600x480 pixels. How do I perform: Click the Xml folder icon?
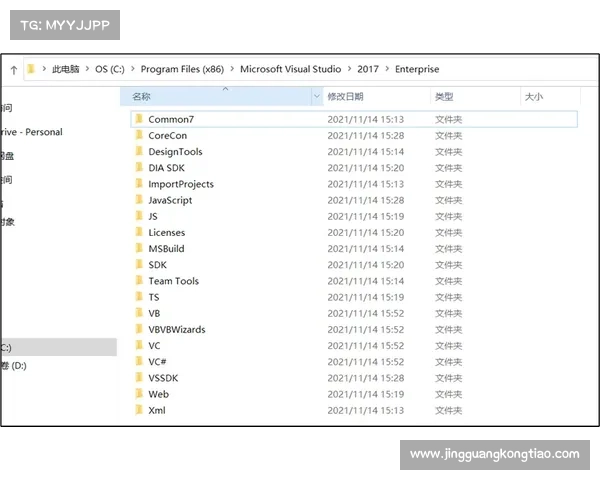(139, 410)
